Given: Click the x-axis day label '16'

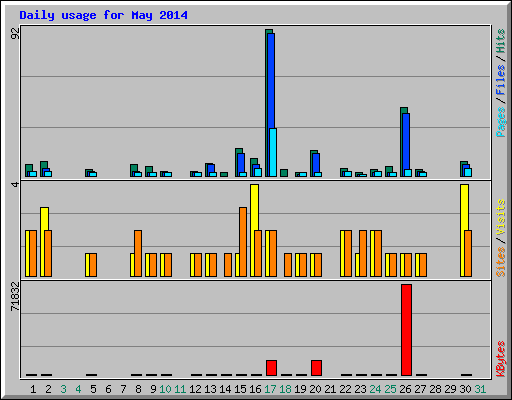Looking at the screenshot, I should [255, 389].
